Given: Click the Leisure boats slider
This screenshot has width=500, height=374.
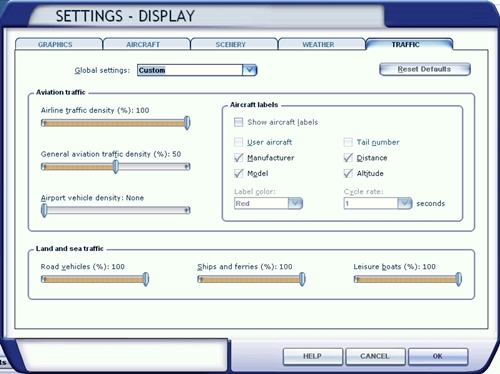Looking at the screenshot, I should pos(408,279).
